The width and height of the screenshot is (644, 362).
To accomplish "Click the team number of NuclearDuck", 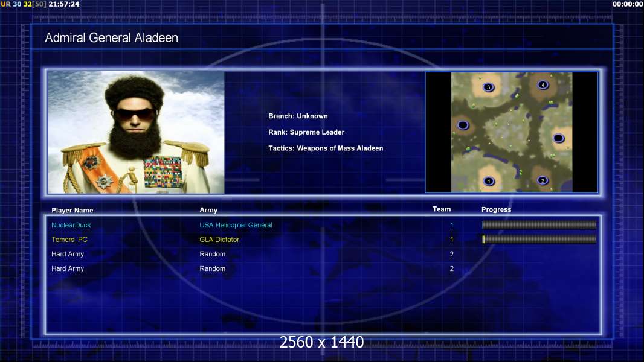I will 452,225.
